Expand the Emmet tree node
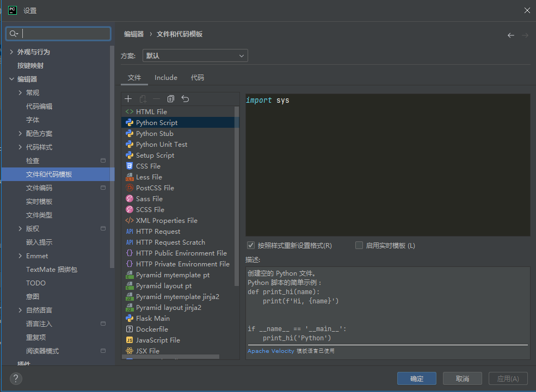 (x=20, y=256)
